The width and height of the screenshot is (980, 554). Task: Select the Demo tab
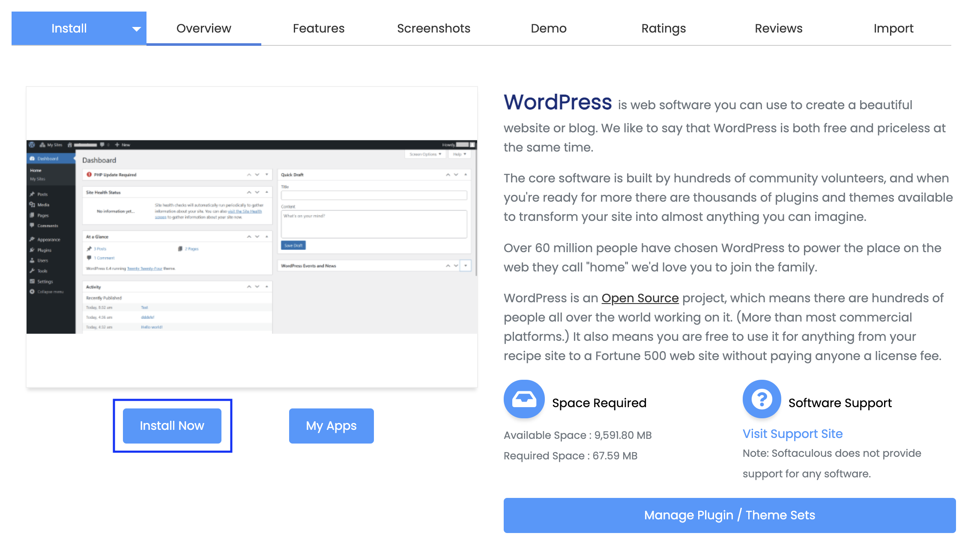click(548, 28)
